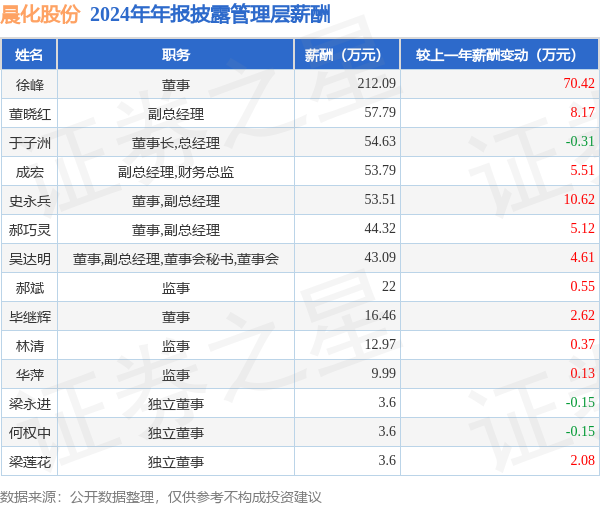Click the change value 0.13

click(582, 373)
